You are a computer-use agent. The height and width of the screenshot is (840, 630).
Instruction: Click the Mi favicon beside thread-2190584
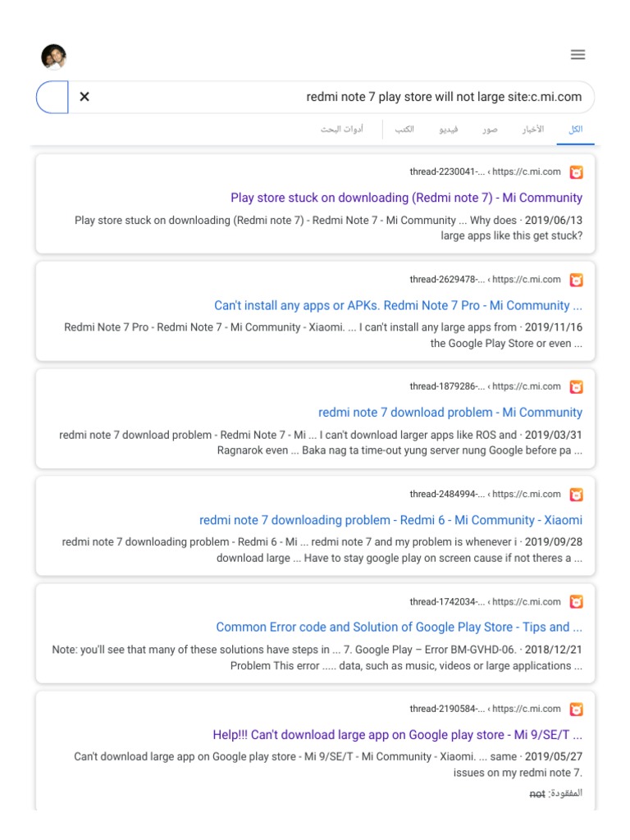point(576,709)
